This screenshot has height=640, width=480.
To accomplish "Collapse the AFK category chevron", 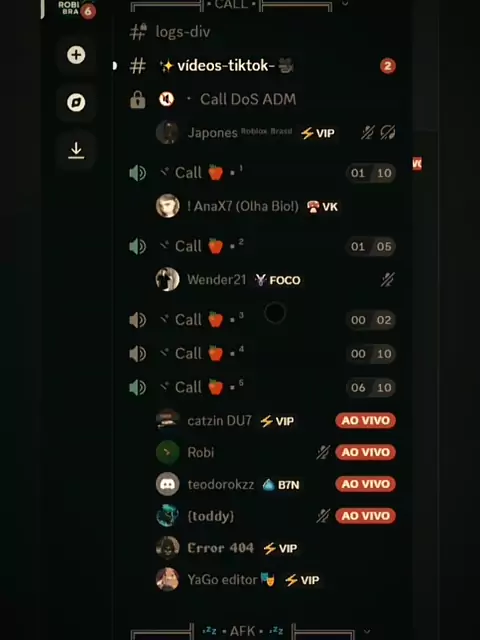I will (x=367, y=631).
